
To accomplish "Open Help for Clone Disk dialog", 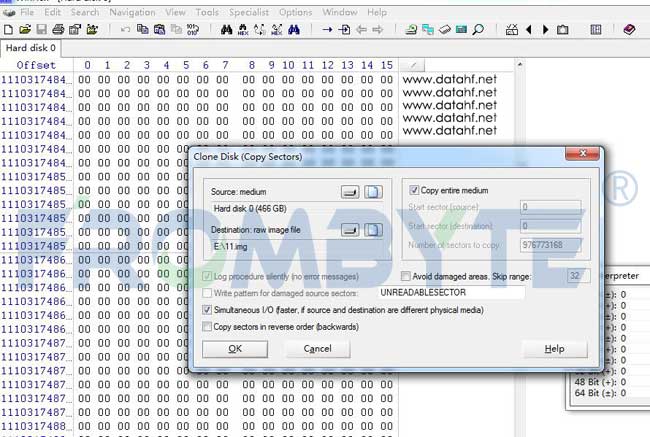I will coord(554,349).
